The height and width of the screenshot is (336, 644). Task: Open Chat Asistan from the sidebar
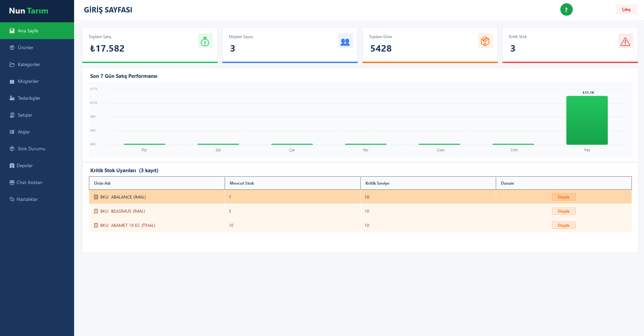tap(29, 182)
